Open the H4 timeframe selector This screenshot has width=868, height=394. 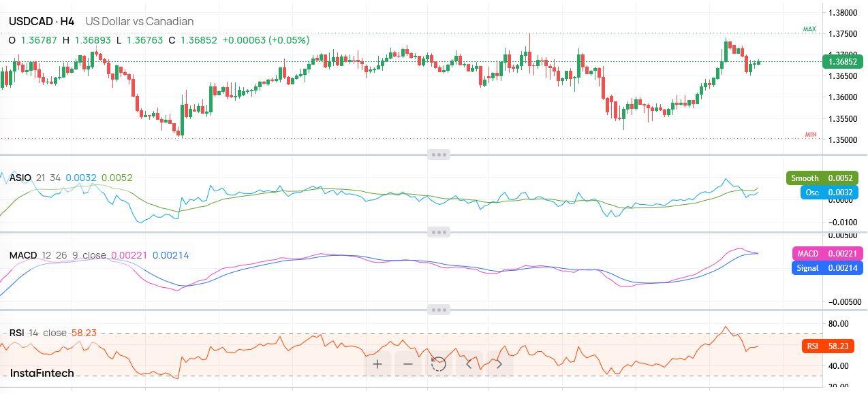pos(66,22)
